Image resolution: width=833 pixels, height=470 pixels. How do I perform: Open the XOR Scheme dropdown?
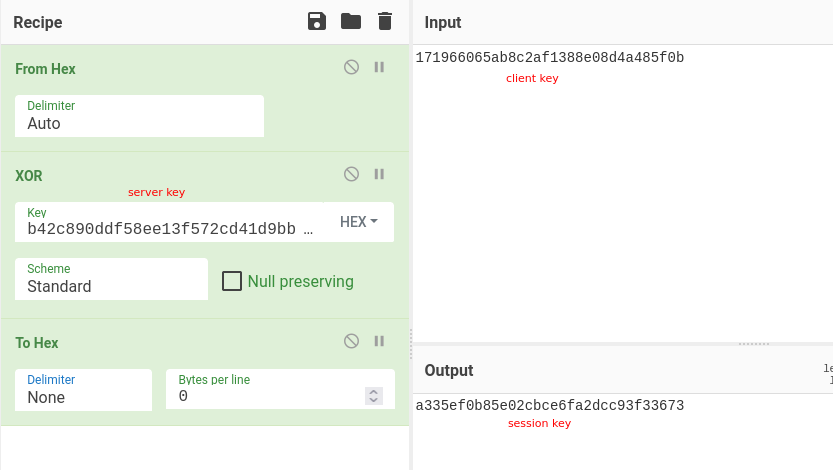[111, 278]
